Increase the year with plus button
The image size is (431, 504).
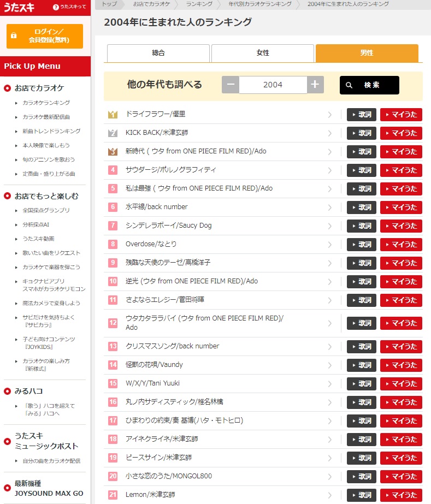click(x=315, y=85)
